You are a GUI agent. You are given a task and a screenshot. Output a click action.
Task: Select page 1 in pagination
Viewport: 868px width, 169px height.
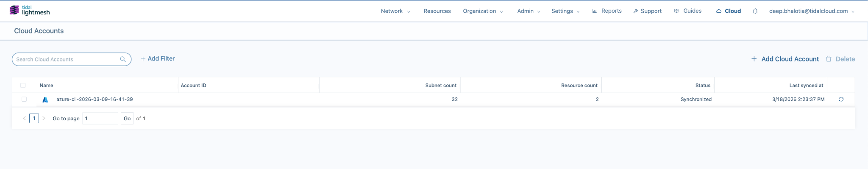click(x=34, y=118)
